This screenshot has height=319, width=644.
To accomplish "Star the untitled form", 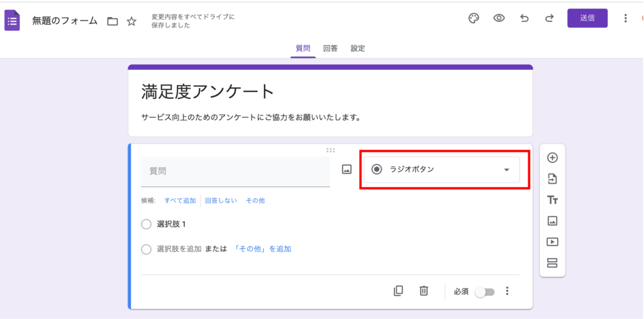I will 131,21.
